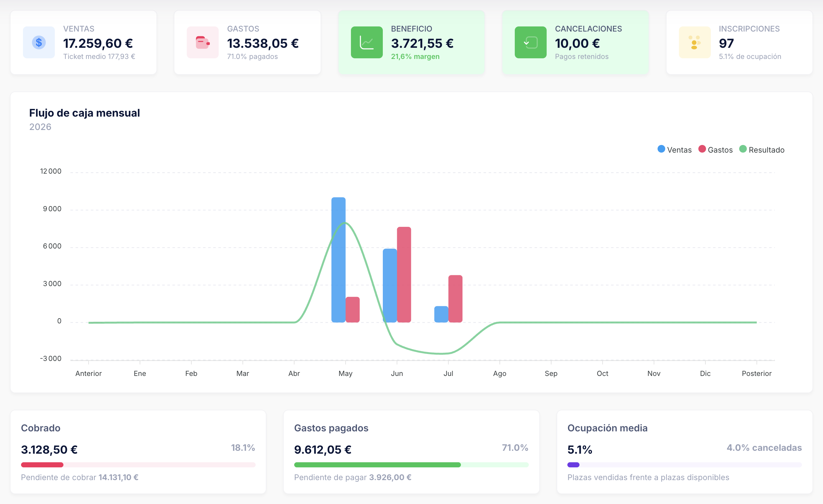The image size is (823, 504).
Task: Click the Pendiente de cobrar amount
Action: pyautogui.click(x=118, y=477)
